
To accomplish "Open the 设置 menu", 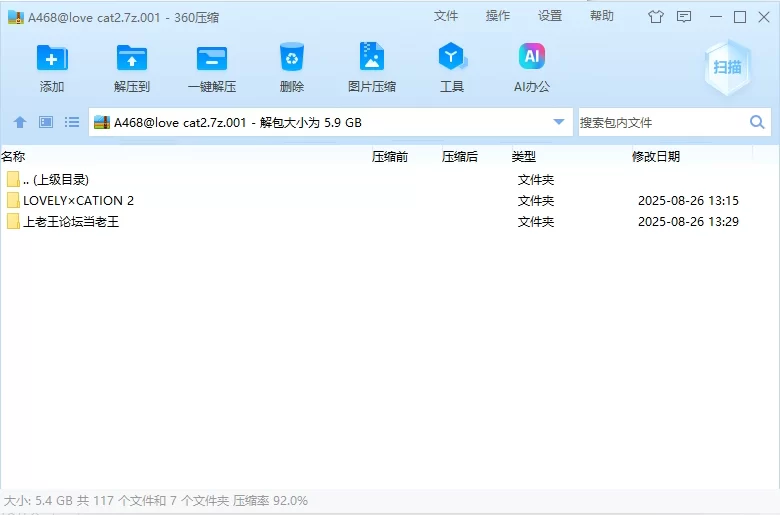I will (x=550, y=16).
